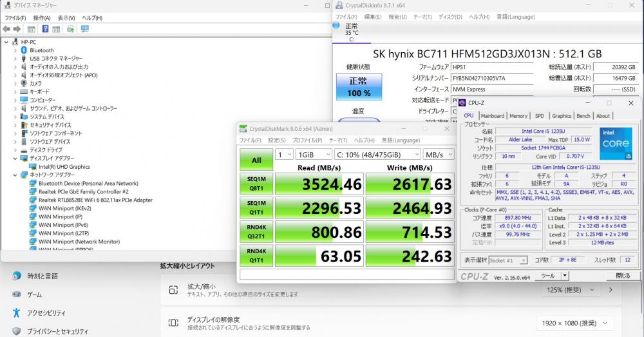Collapse the ネットワーク アダプター node

point(15,175)
